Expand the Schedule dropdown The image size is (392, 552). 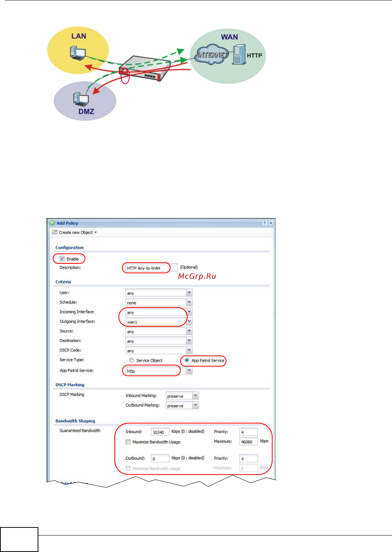click(x=189, y=302)
